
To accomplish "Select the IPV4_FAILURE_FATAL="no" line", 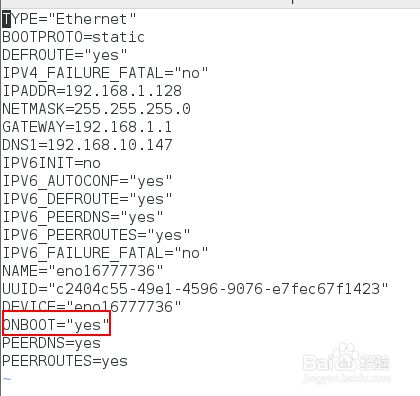I will [x=105, y=73].
